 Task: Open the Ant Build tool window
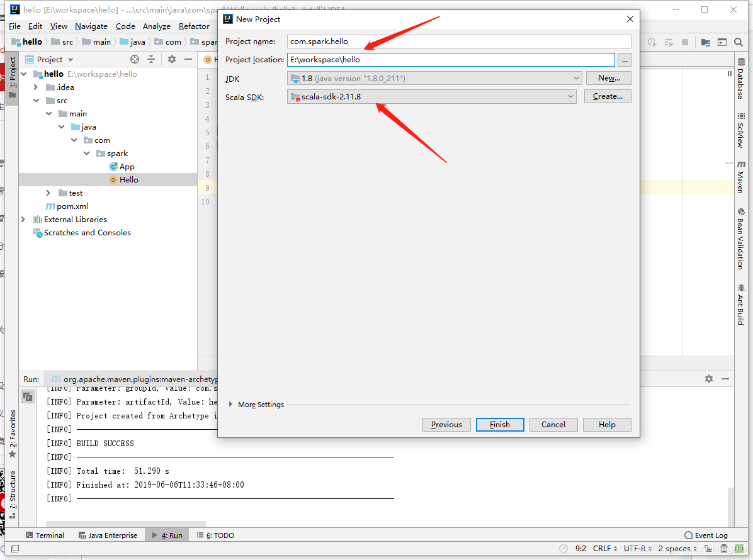[x=741, y=305]
